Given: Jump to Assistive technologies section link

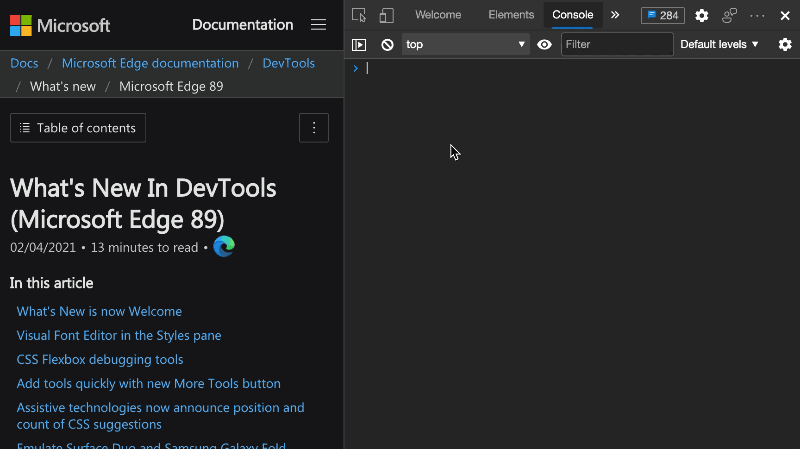Looking at the screenshot, I should click(160, 416).
